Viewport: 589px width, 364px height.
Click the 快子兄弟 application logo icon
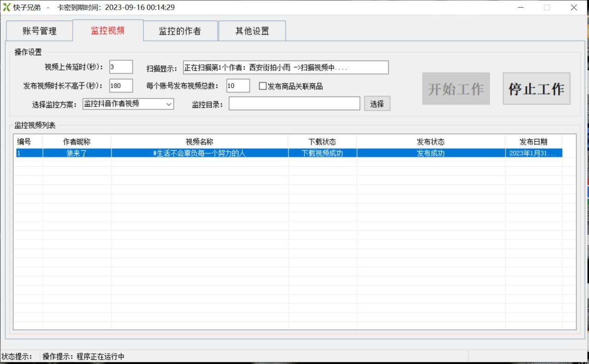tap(6, 7)
